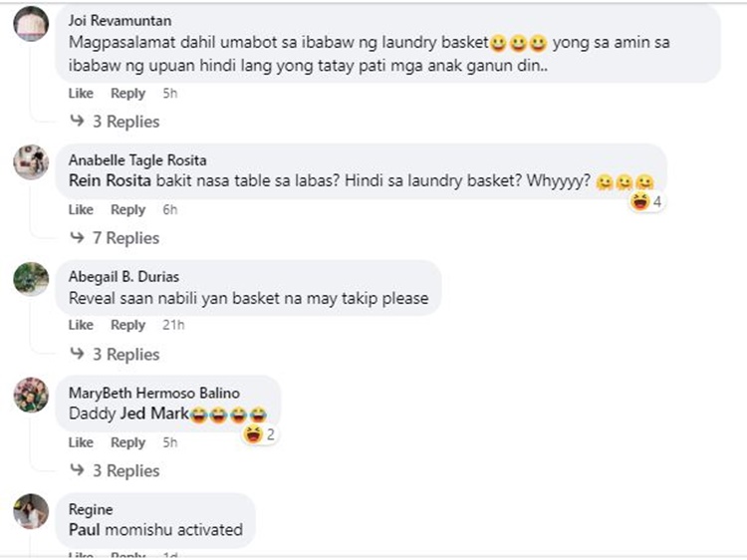Open Abegail B. Durias's profile avatar
Viewport: 747px width, 560px height.
coord(31,279)
